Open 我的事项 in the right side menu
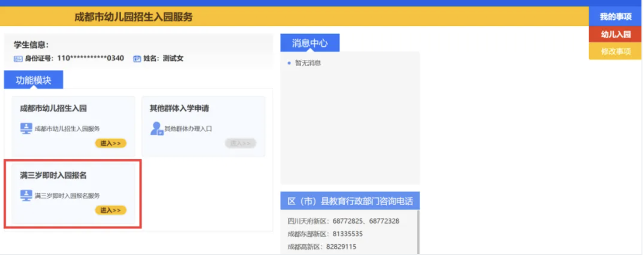The width and height of the screenshot is (644, 258). point(616,17)
